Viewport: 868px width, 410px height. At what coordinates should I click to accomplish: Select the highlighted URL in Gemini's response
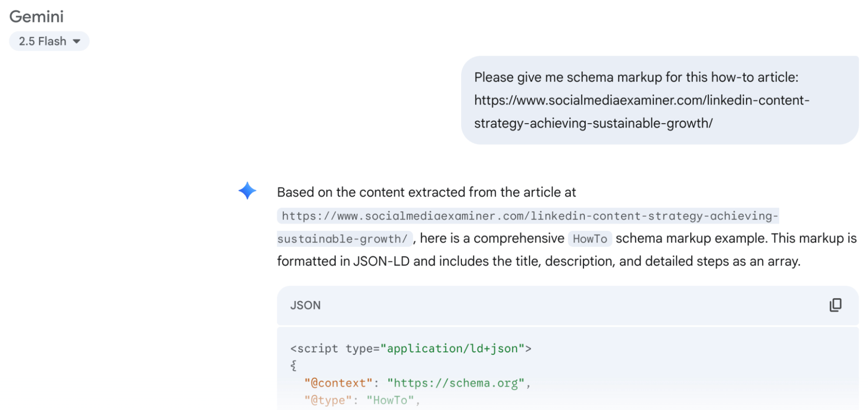tap(528, 216)
